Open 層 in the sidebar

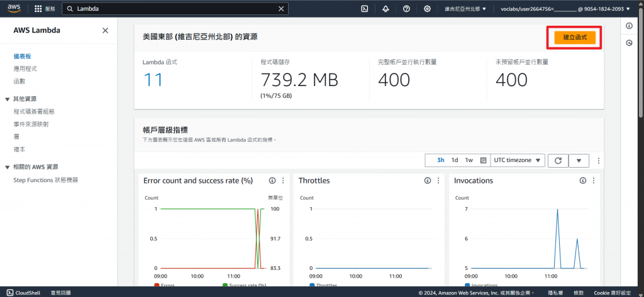pyautogui.click(x=16, y=137)
